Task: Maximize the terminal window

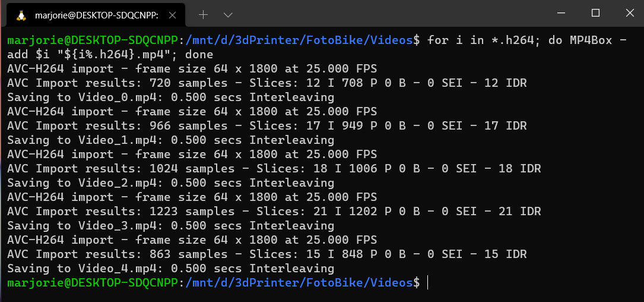Action: point(595,13)
